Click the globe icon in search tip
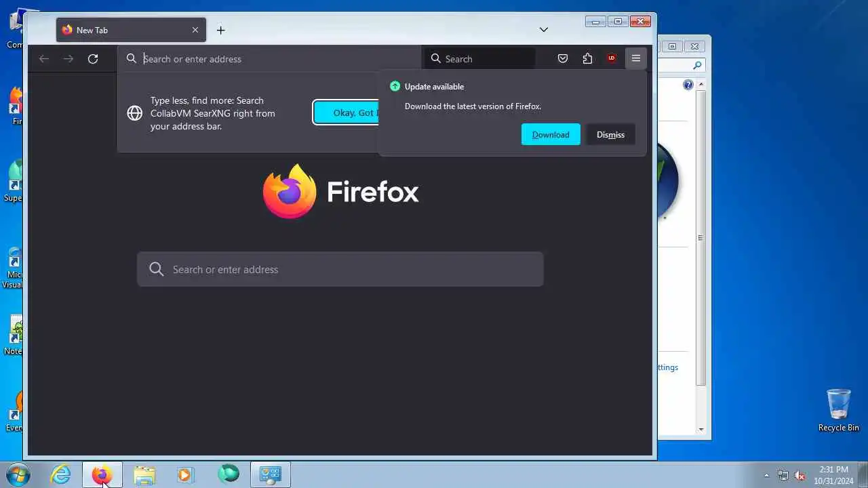868x488 pixels. [x=135, y=113]
